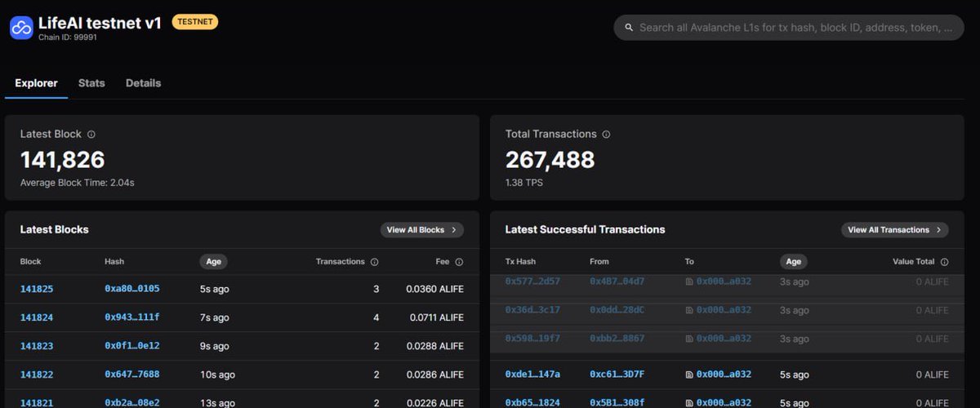Click the info icon next to Fee column

(x=459, y=262)
